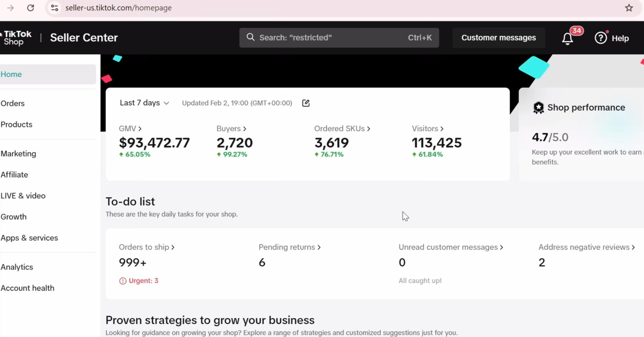Select Analytics from the sidebar
Screen dimensions: 644x337
[x=17, y=267]
